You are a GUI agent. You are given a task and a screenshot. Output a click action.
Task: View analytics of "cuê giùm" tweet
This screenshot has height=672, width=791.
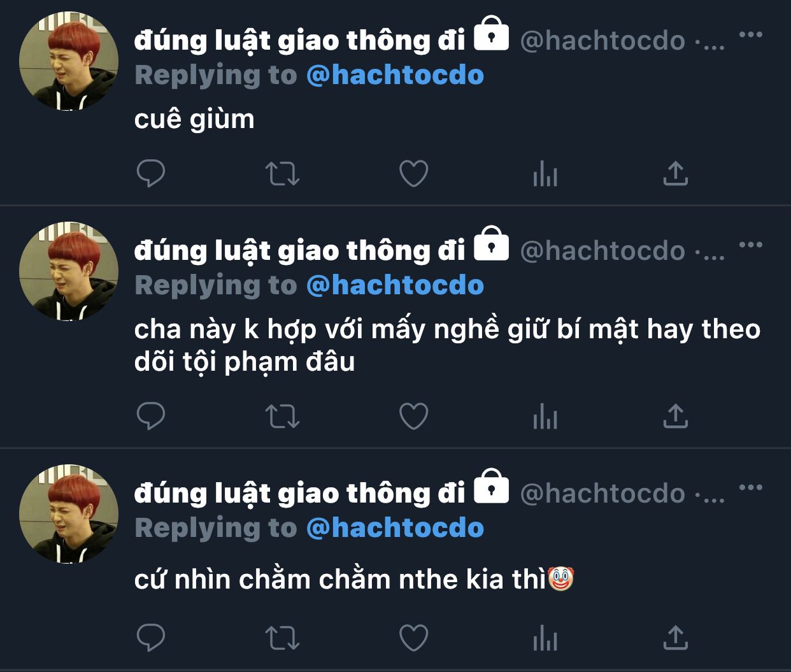tap(545, 173)
